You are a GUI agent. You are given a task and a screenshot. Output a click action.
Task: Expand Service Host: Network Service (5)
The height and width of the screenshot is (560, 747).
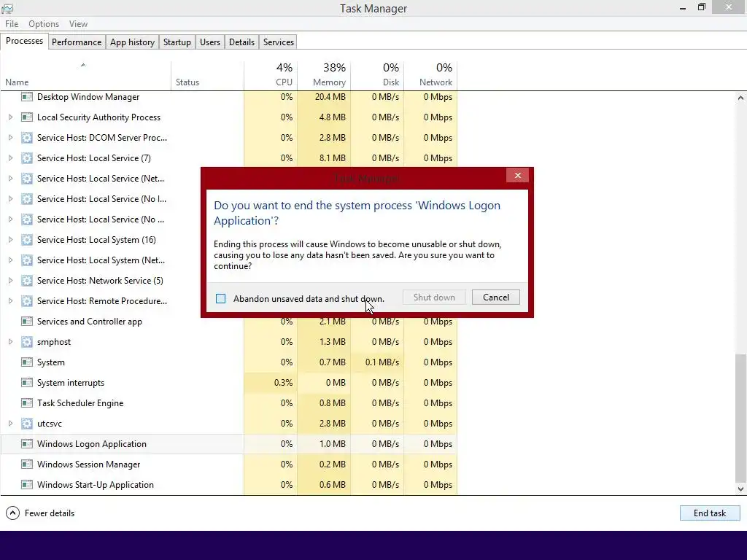[10, 281]
